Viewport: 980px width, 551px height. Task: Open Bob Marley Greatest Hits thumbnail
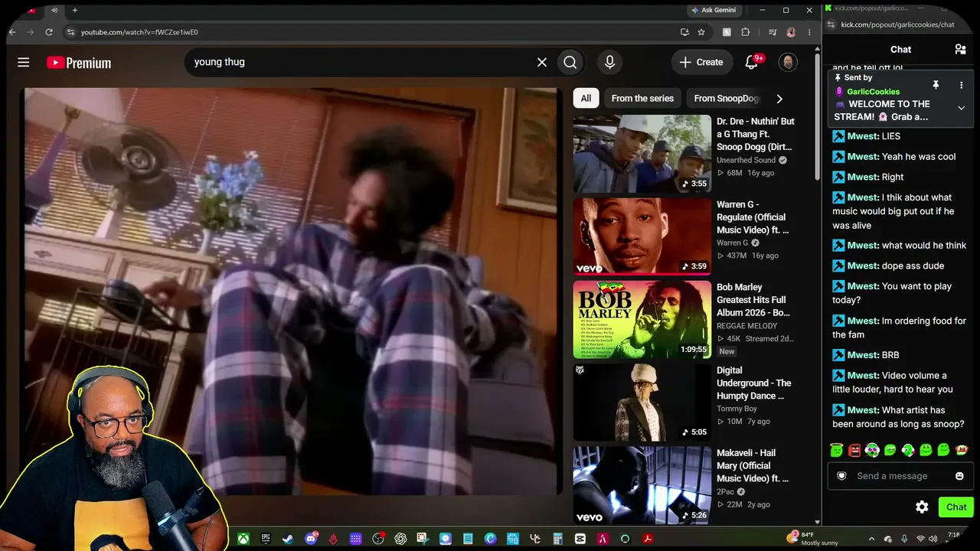coord(642,319)
